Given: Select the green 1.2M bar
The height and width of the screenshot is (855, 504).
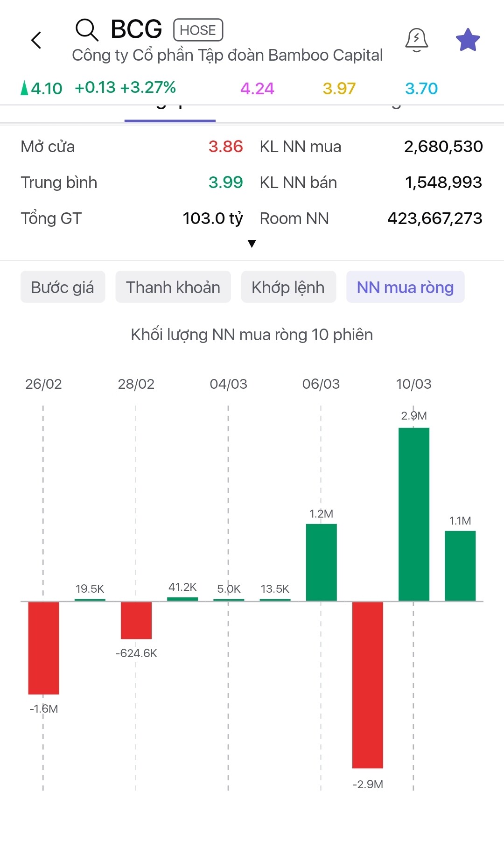Looking at the screenshot, I should click(x=321, y=562).
